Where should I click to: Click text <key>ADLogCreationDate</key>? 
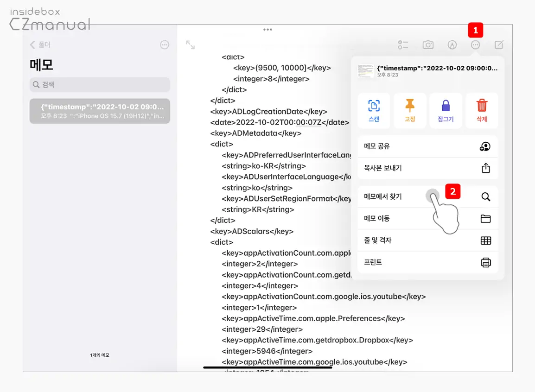269,112
